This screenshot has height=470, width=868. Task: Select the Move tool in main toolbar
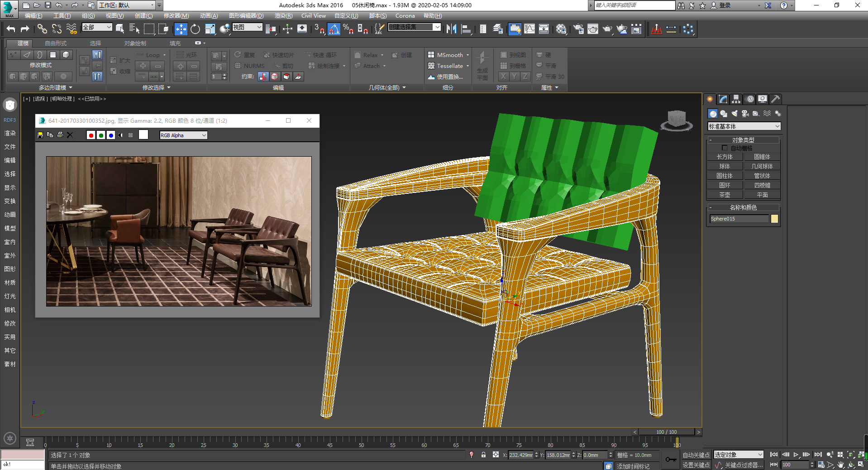pyautogui.click(x=181, y=29)
